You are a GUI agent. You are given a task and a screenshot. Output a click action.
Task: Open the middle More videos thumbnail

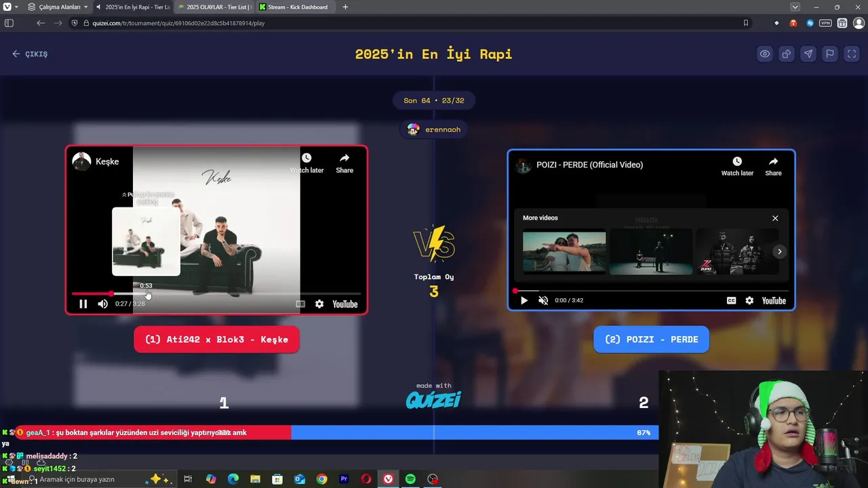click(650, 251)
